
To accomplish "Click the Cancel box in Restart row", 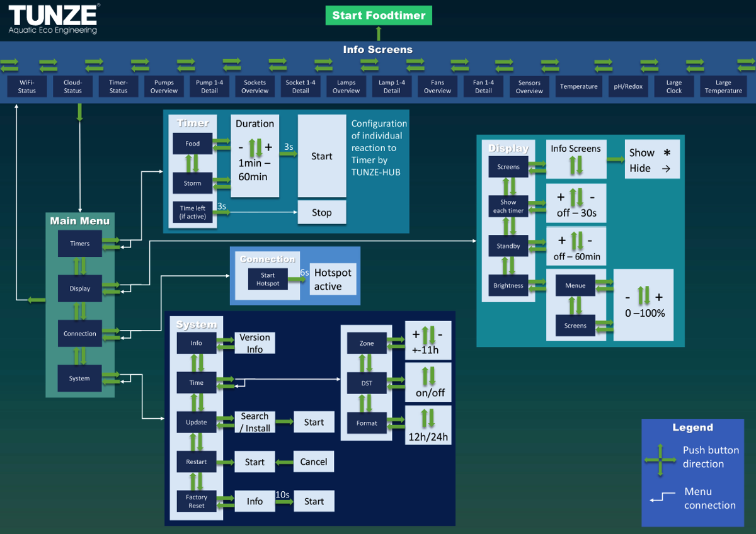I will [x=314, y=462].
